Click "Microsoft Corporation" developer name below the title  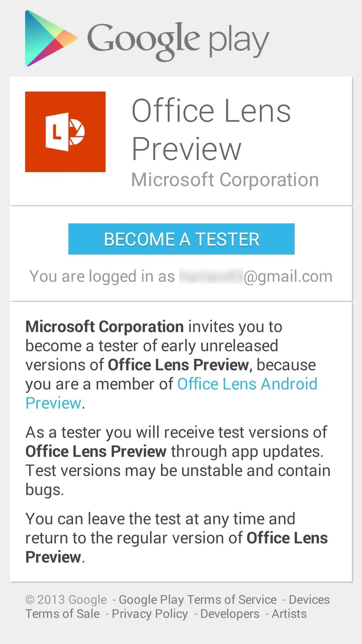pos(225,179)
